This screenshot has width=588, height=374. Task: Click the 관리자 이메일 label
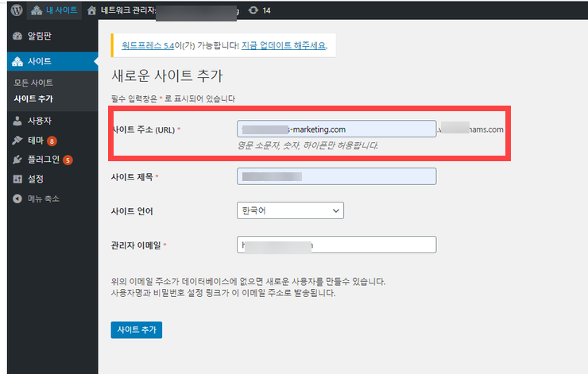click(136, 245)
